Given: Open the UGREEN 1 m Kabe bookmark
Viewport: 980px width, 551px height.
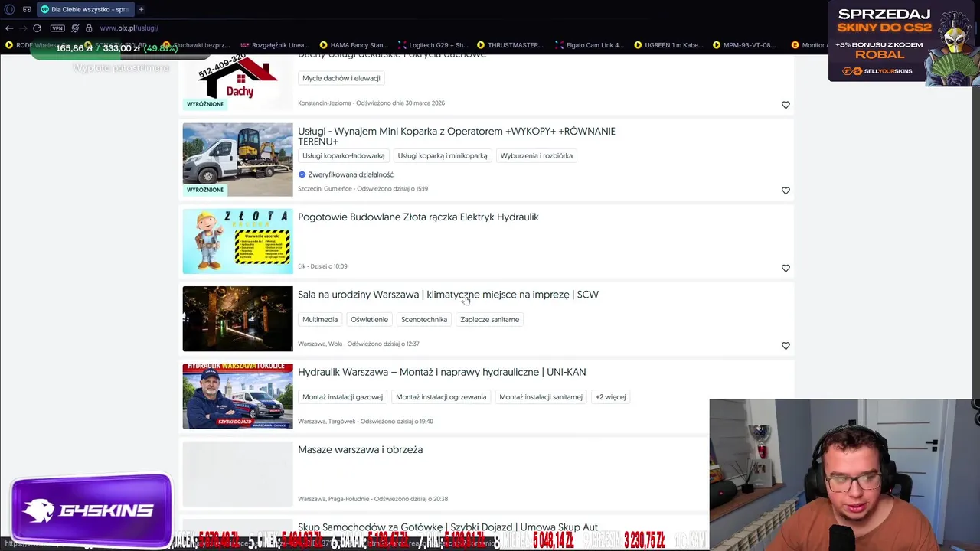Looking at the screenshot, I should (x=668, y=45).
